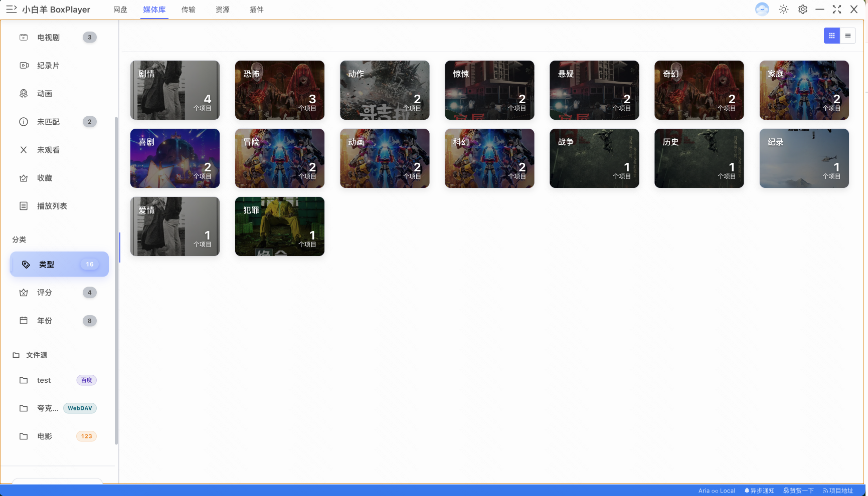This screenshot has height=496, width=868.
Task: Open the 电视剧 TV series section
Action: click(x=49, y=38)
